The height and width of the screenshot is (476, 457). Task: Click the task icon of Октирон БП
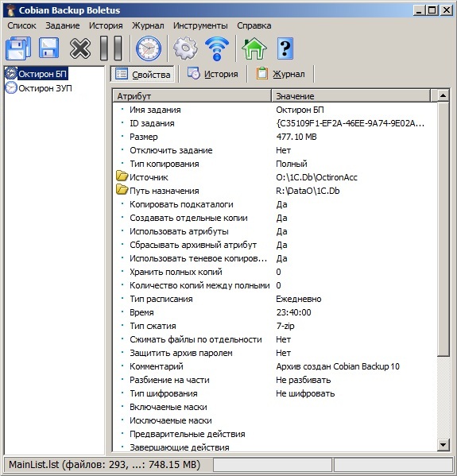pos(11,73)
